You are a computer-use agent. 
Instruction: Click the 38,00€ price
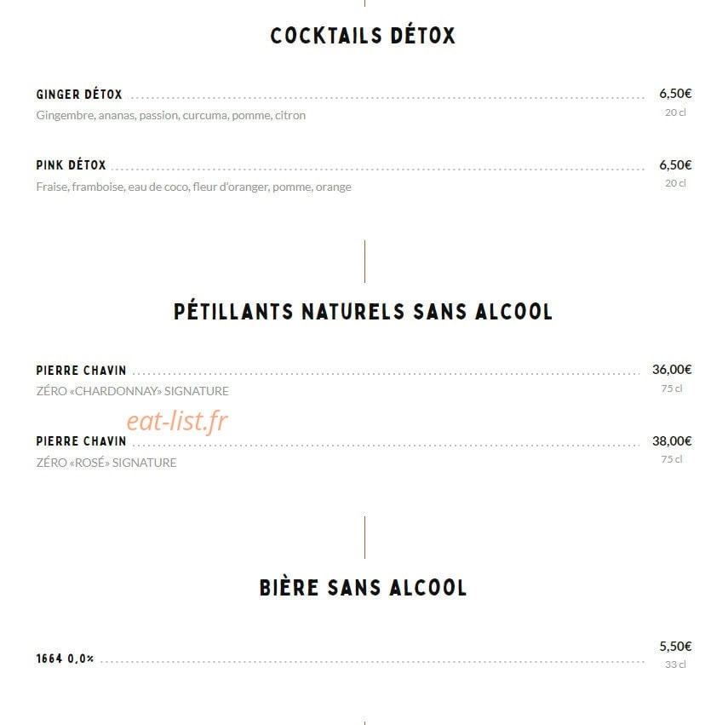pos(672,441)
